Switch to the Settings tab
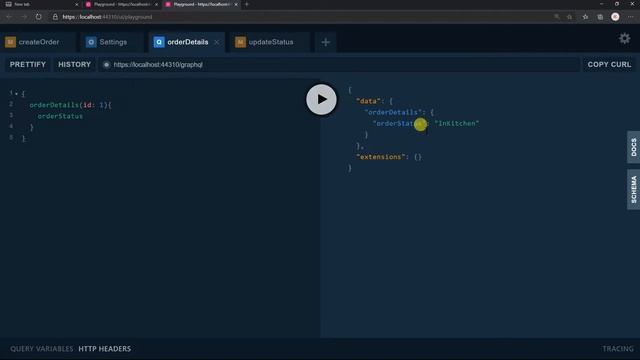This screenshot has width=640, height=360. [113, 42]
